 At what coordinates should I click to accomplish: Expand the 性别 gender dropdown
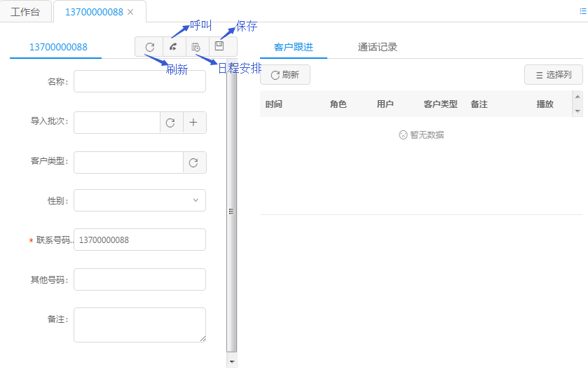click(139, 200)
